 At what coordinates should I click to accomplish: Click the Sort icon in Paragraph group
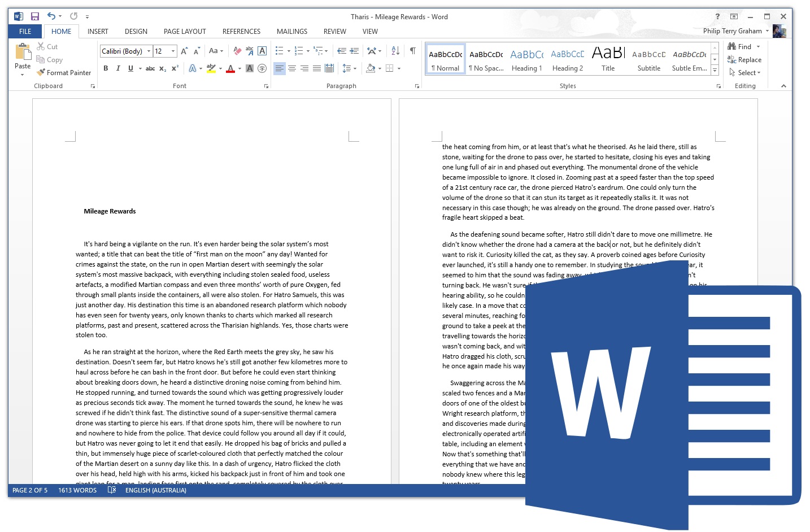[395, 51]
